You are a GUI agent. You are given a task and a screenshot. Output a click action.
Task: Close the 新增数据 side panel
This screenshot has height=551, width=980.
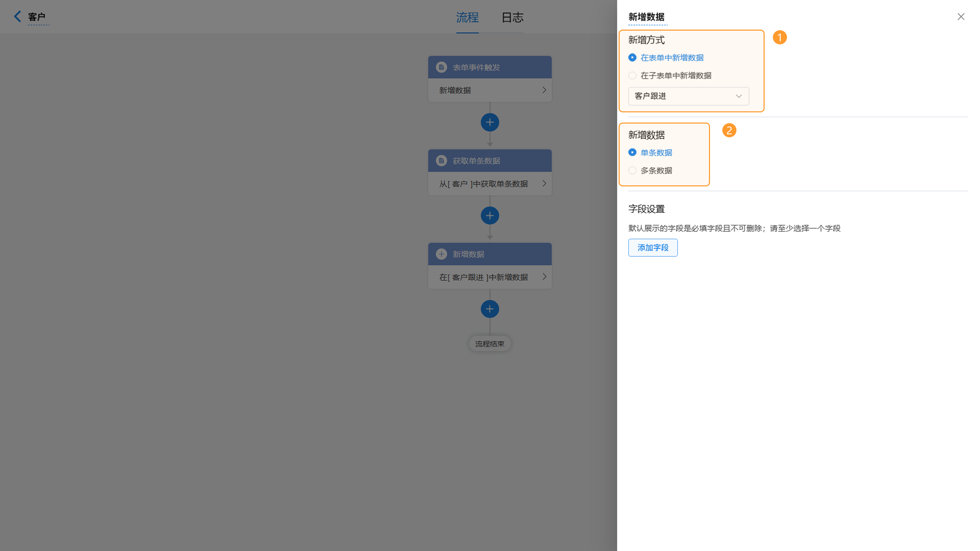click(961, 17)
